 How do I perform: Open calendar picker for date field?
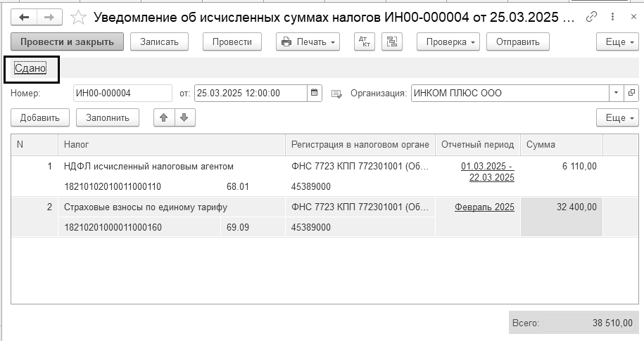[x=315, y=93]
